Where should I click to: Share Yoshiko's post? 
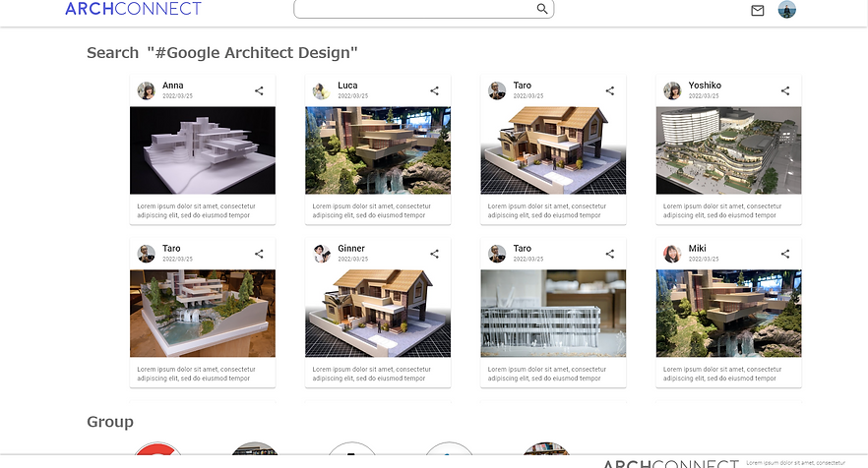[785, 90]
